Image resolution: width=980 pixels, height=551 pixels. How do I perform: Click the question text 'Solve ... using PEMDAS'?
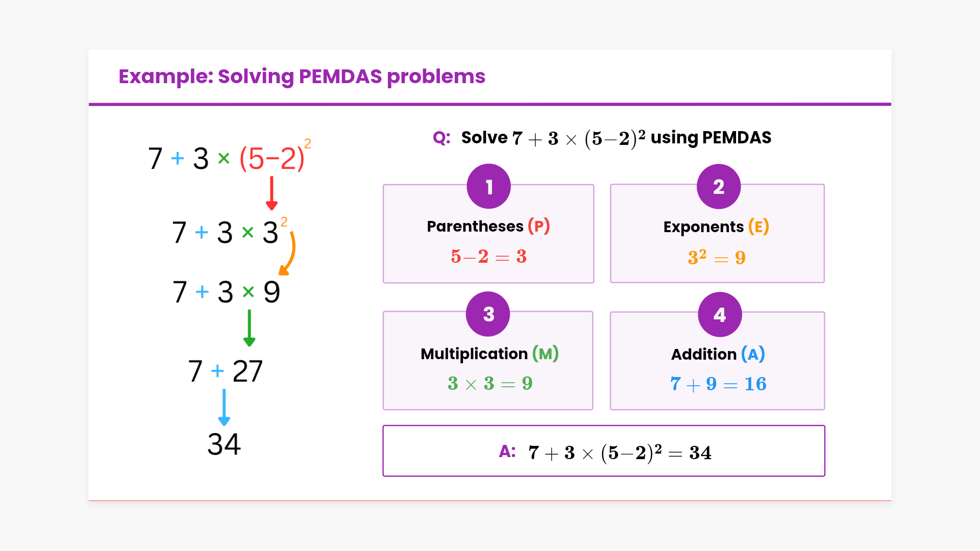tap(616, 138)
